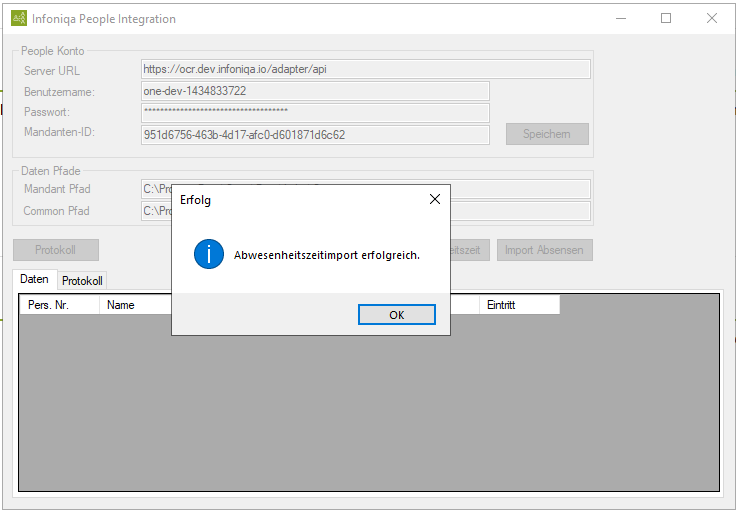The image size is (736, 513).
Task: Click the Passwort input field
Action: click(315, 113)
